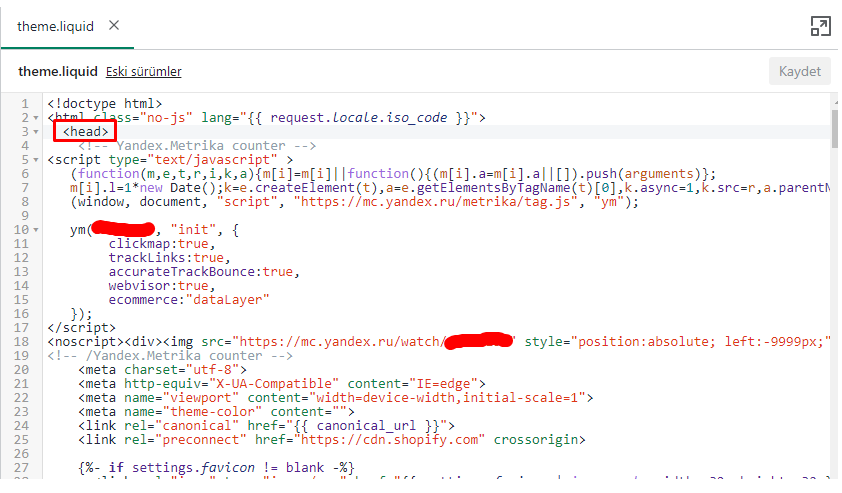Image resolution: width=842 pixels, height=493 pixels.
Task: Click the theme.liquid file name heading
Action: (x=58, y=71)
